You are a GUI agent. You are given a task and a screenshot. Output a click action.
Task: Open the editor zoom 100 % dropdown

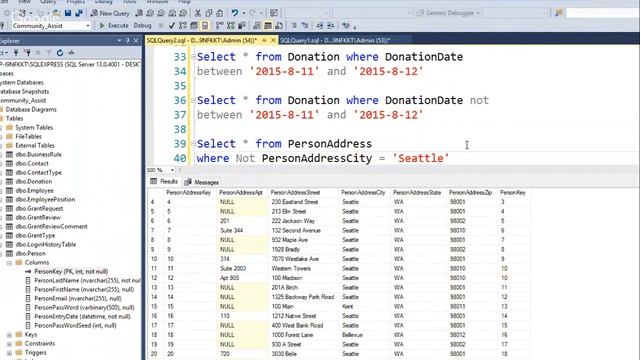pos(172,170)
